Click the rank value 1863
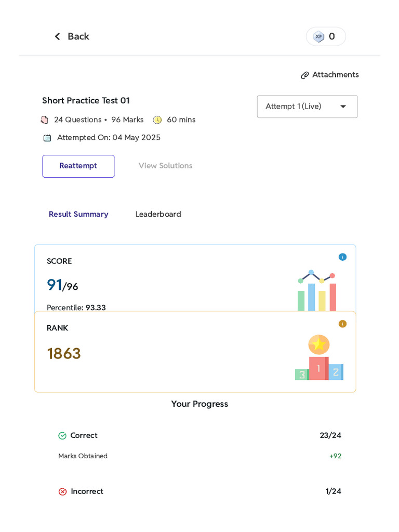399x532 pixels. [x=64, y=353]
